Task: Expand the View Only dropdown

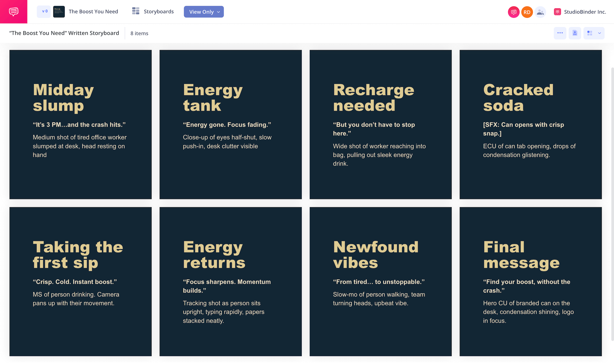Action: [x=204, y=12]
